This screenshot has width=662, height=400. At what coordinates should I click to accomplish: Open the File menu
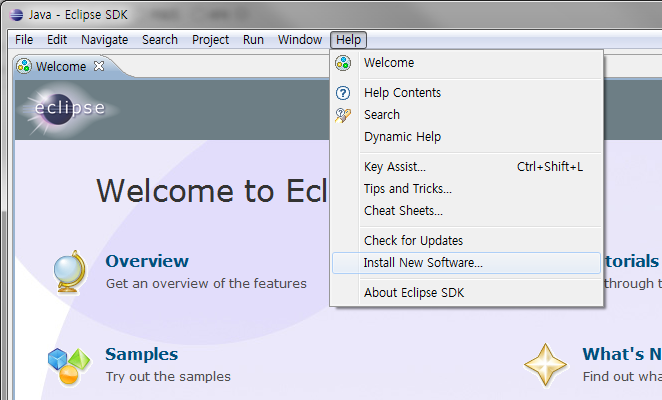click(24, 40)
